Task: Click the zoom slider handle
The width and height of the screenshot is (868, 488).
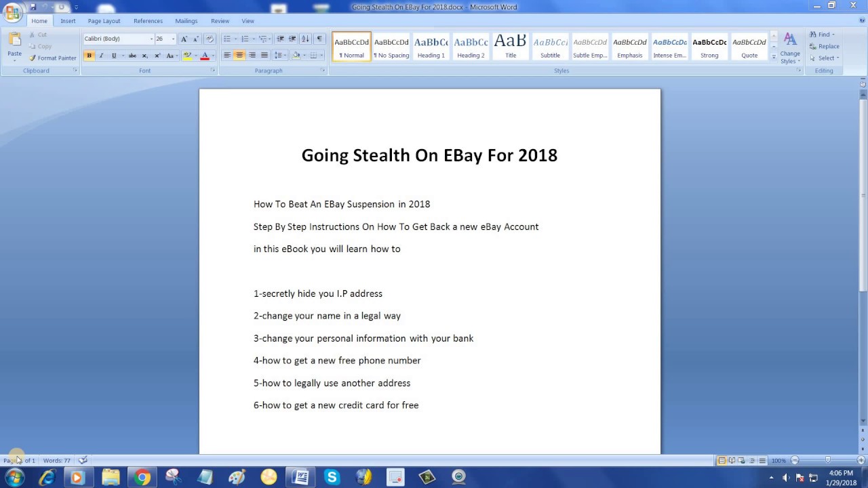Action: pyautogui.click(x=827, y=460)
